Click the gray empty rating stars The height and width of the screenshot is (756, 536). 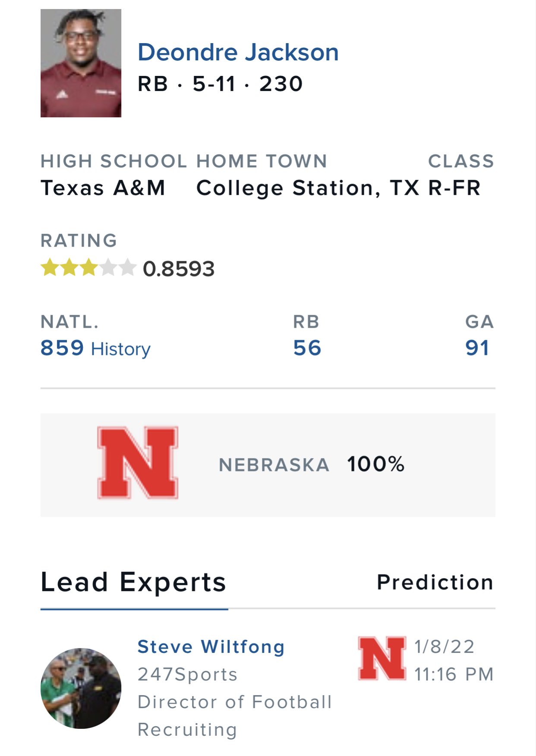pos(118,268)
